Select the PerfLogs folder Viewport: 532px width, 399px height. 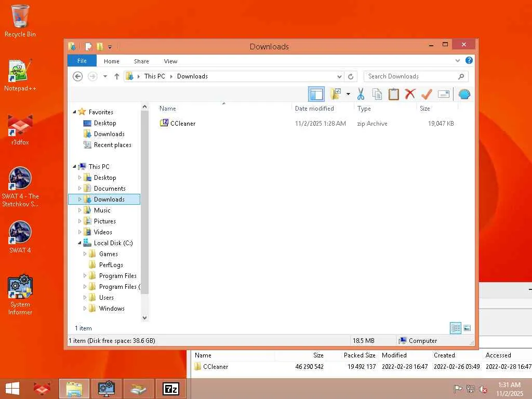111,265
